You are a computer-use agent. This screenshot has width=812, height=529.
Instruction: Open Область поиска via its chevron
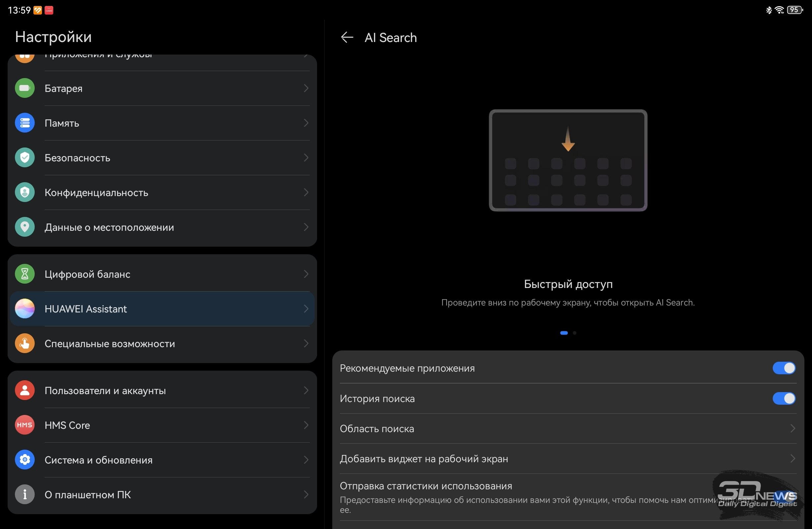click(793, 429)
